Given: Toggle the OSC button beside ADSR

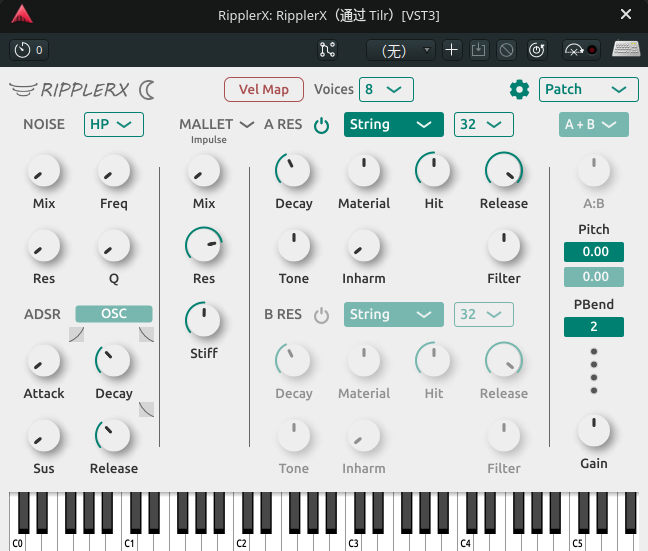Looking at the screenshot, I should point(114,314).
